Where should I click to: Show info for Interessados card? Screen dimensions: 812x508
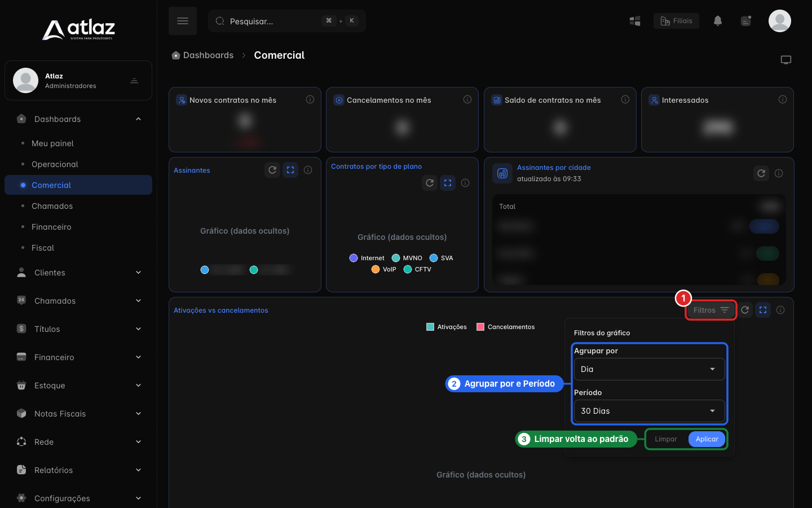(x=783, y=99)
